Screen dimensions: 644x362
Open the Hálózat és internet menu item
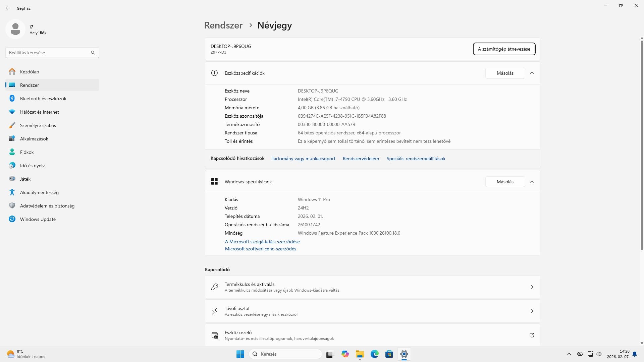39,112
